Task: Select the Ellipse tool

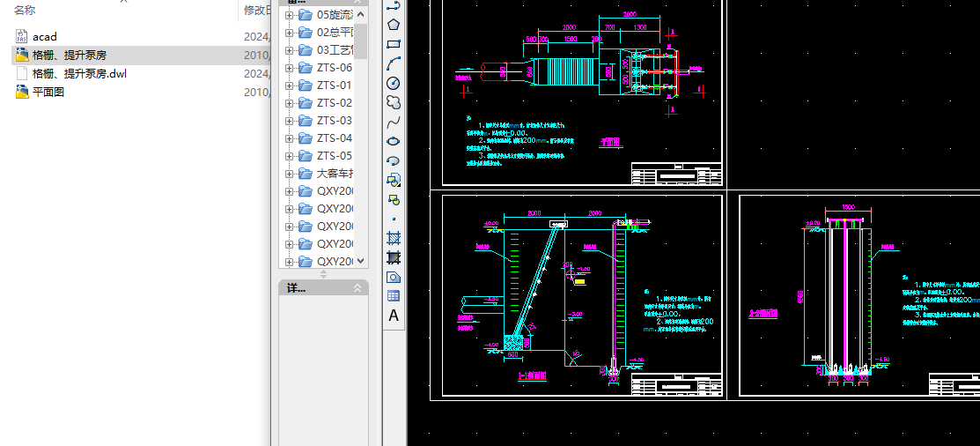Action: pos(394,141)
